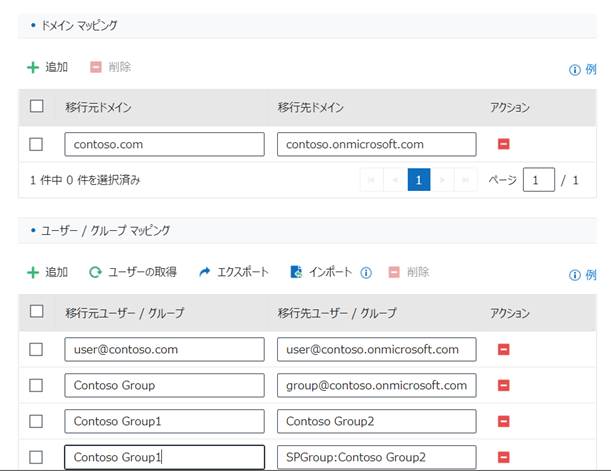Check the user@contoso.com row checkbox
This screenshot has height=471, width=611.
(36, 349)
